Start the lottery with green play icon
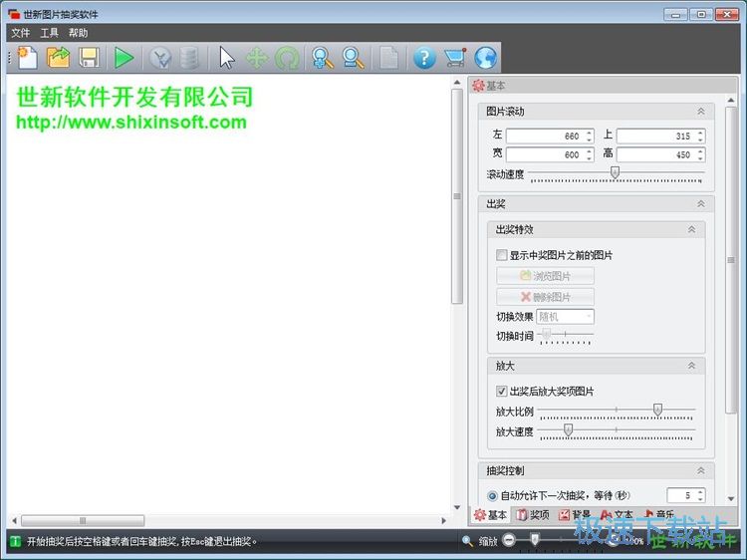Screen dimensions: 747x560 tap(124, 58)
